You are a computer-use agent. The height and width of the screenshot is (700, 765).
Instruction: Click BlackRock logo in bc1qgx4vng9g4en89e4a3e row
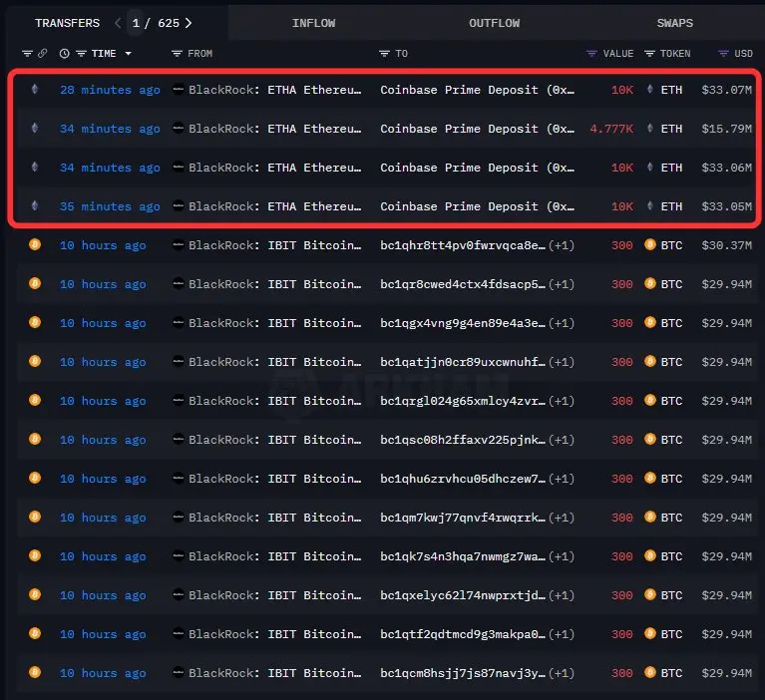coord(179,322)
